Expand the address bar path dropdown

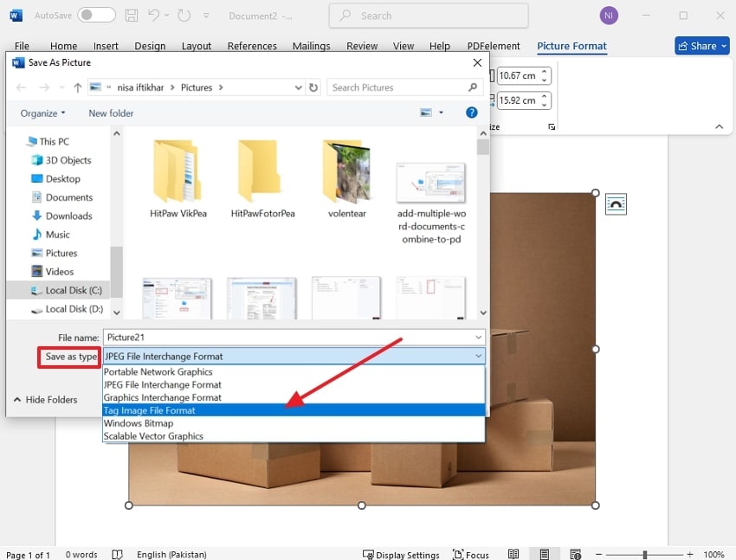click(x=298, y=87)
